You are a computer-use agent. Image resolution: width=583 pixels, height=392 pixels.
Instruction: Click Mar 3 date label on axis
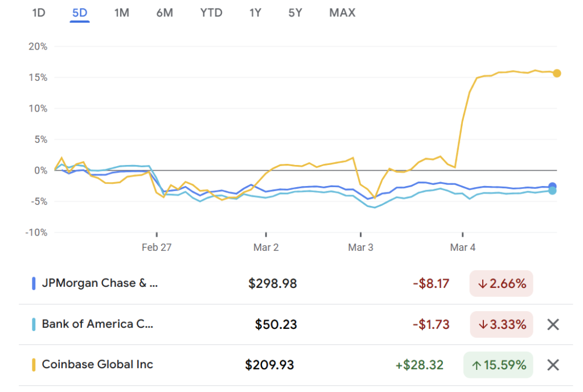(360, 247)
